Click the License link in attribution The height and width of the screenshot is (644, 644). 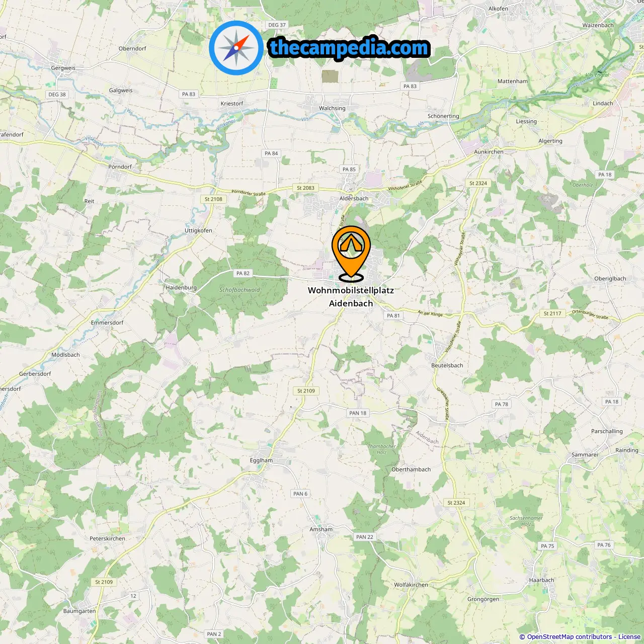[629, 637]
